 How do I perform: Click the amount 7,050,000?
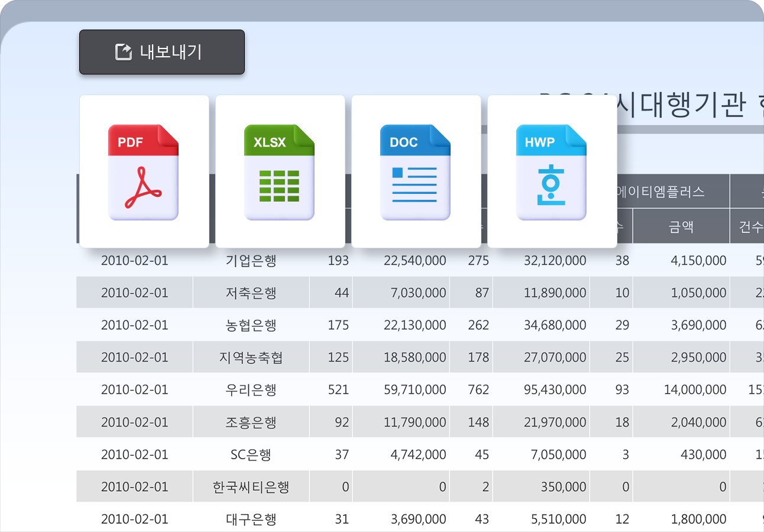click(x=559, y=455)
